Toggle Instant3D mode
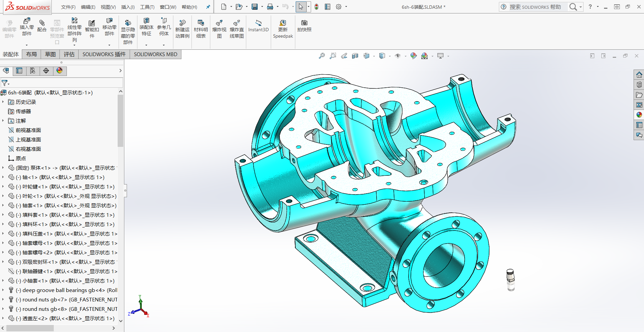Viewport: 644px width, 332px height. (258, 26)
